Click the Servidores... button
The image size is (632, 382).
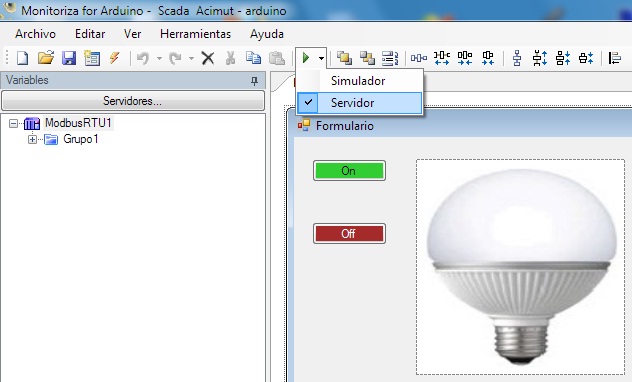click(x=133, y=101)
